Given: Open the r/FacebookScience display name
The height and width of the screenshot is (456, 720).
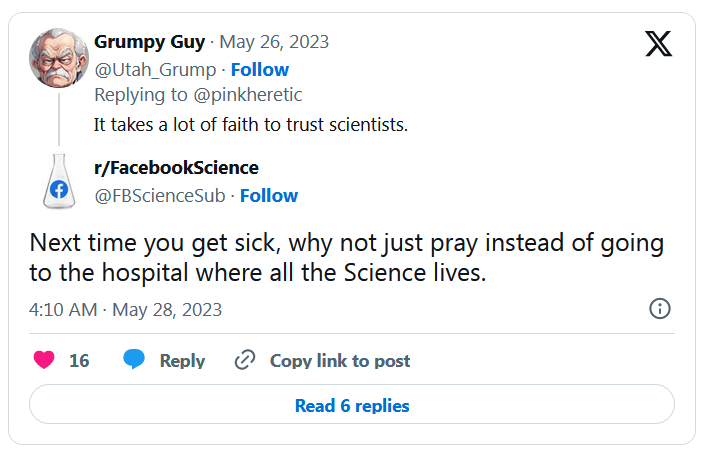Looking at the screenshot, I should [176, 168].
